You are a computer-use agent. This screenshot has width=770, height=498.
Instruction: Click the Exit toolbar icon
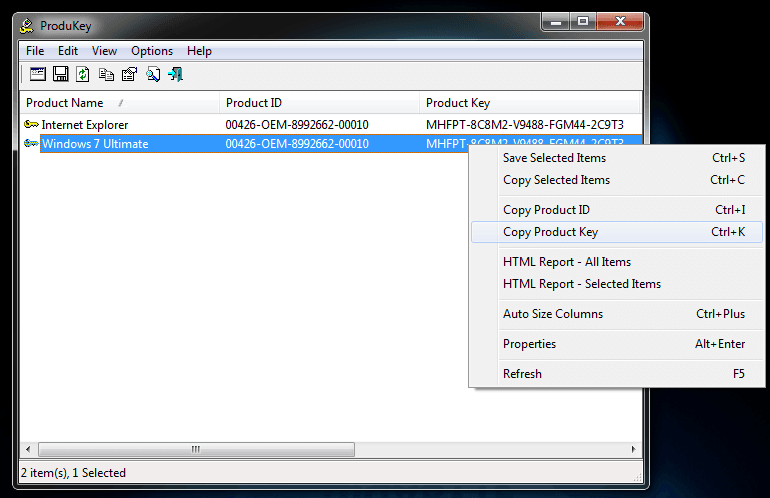pyautogui.click(x=175, y=74)
